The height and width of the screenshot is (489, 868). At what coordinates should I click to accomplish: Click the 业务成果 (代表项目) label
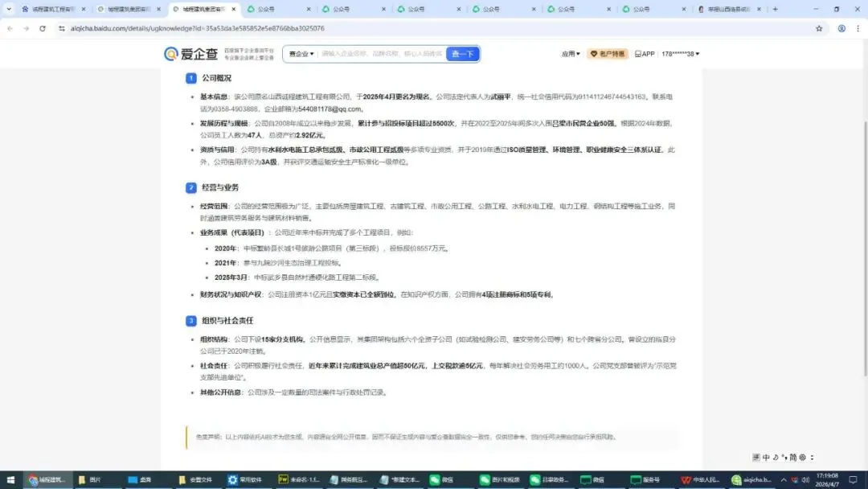tap(232, 232)
